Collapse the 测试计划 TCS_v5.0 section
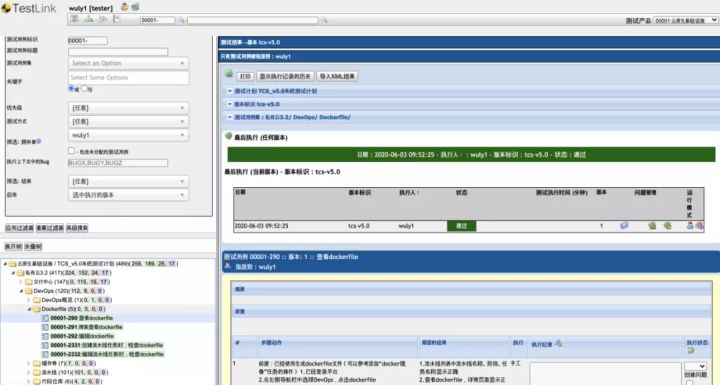 [x=230, y=91]
